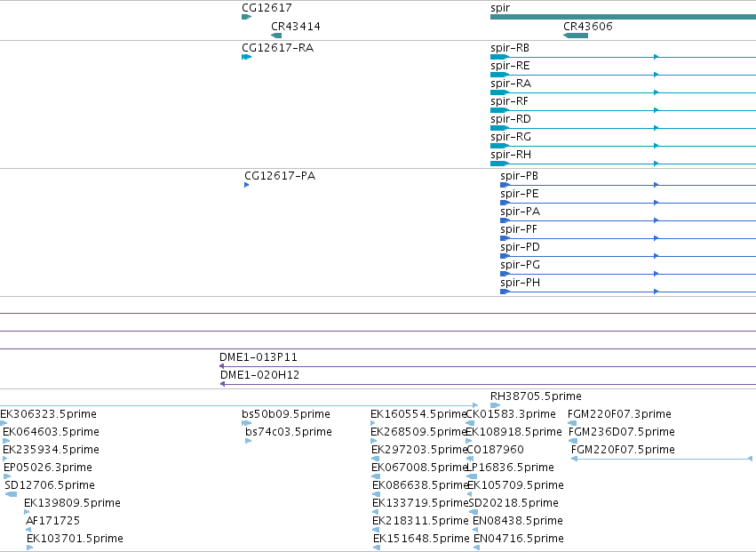
Task: Click the spir-PH protein label
Action: (x=521, y=283)
